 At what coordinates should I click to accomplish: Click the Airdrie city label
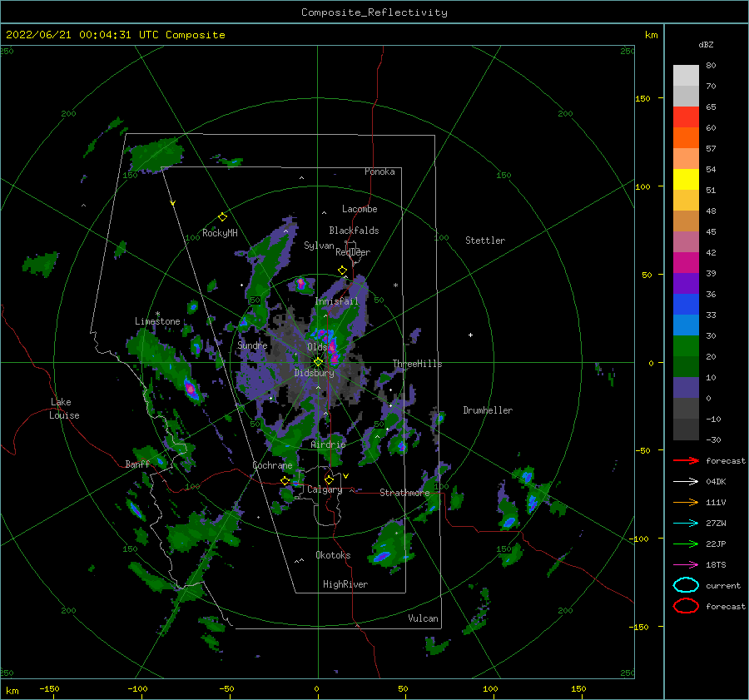click(328, 444)
